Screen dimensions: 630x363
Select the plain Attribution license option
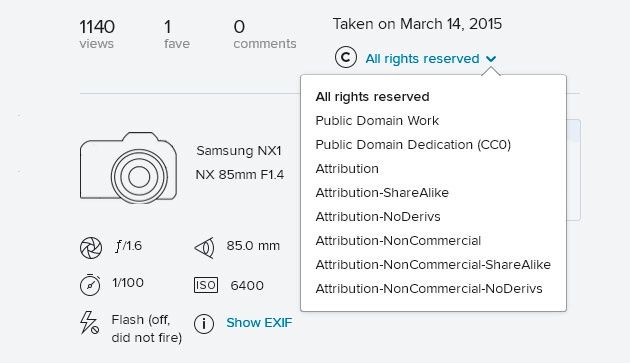pos(347,169)
